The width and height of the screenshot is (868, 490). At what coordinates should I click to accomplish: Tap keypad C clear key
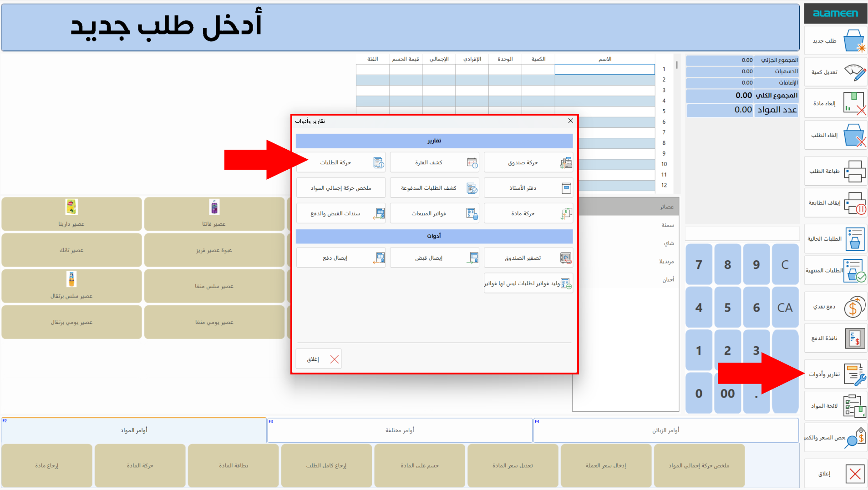785,264
